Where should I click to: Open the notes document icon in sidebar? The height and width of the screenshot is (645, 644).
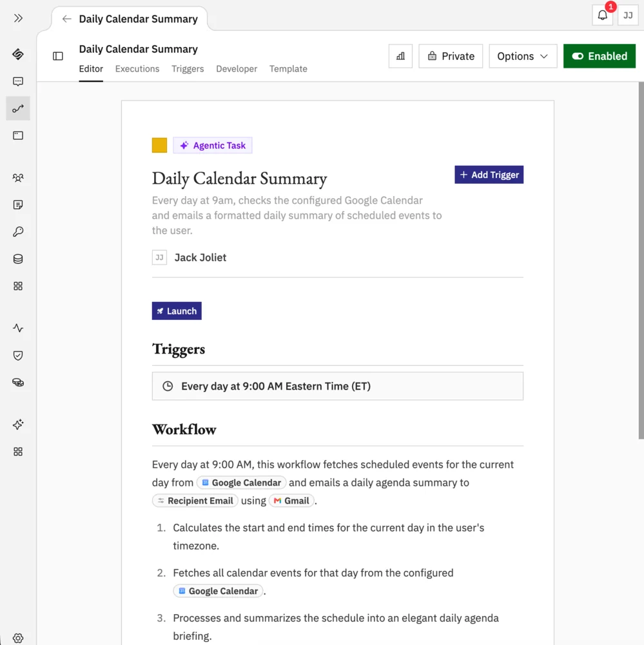point(18,205)
